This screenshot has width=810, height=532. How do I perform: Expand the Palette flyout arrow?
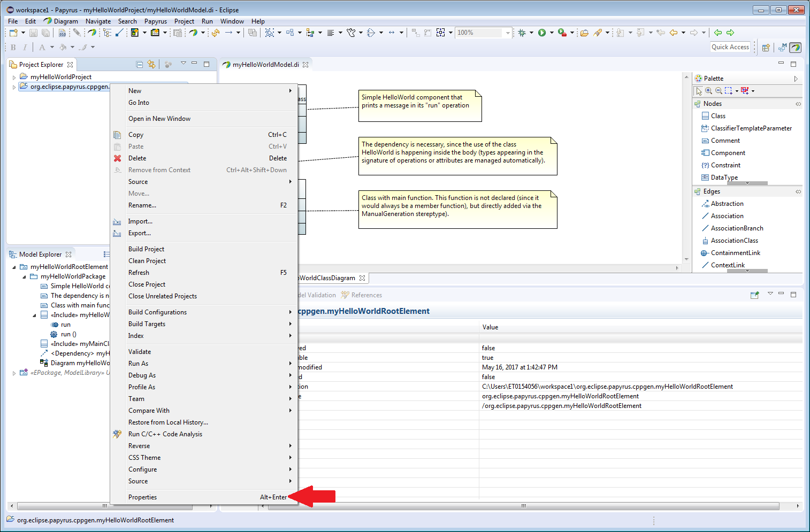point(796,79)
